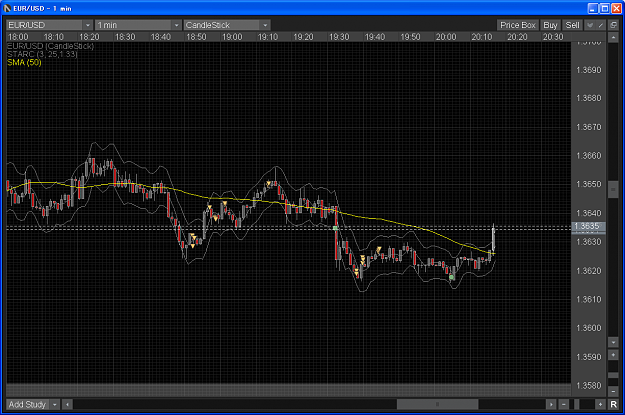
Task: Click the EUR/USD (CandleStick) series label
Action: tap(50, 46)
